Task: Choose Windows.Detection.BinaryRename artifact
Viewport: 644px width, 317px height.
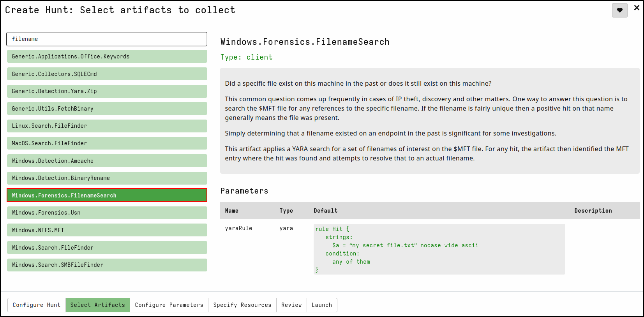Action: 107,178
